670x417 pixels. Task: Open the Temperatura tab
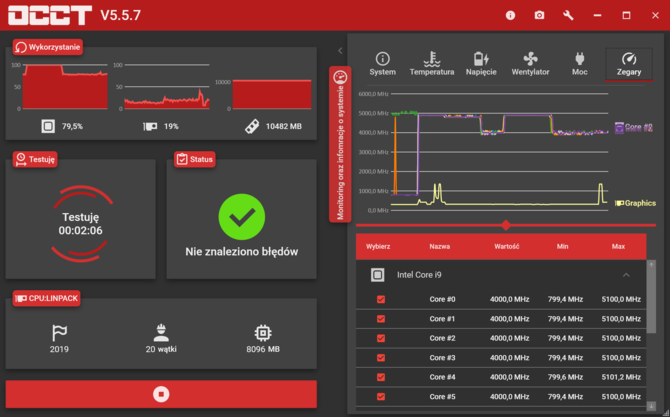point(432,64)
